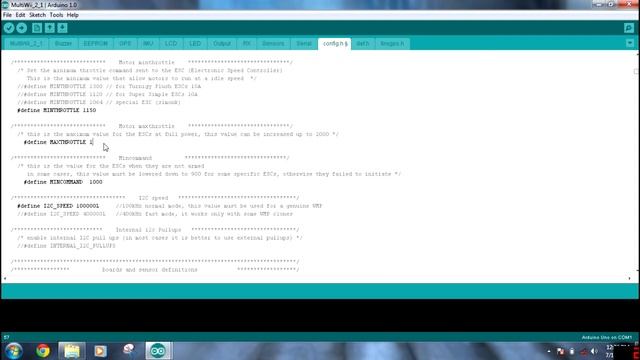Image resolution: width=640 pixels, height=360 pixels.
Task: Show hidden system tray icons arrow
Action: 549,351
